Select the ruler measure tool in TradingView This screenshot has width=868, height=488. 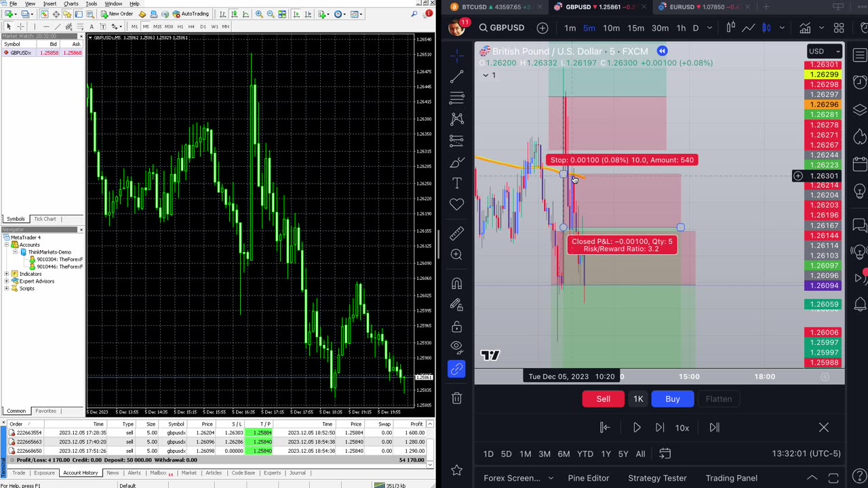click(456, 233)
